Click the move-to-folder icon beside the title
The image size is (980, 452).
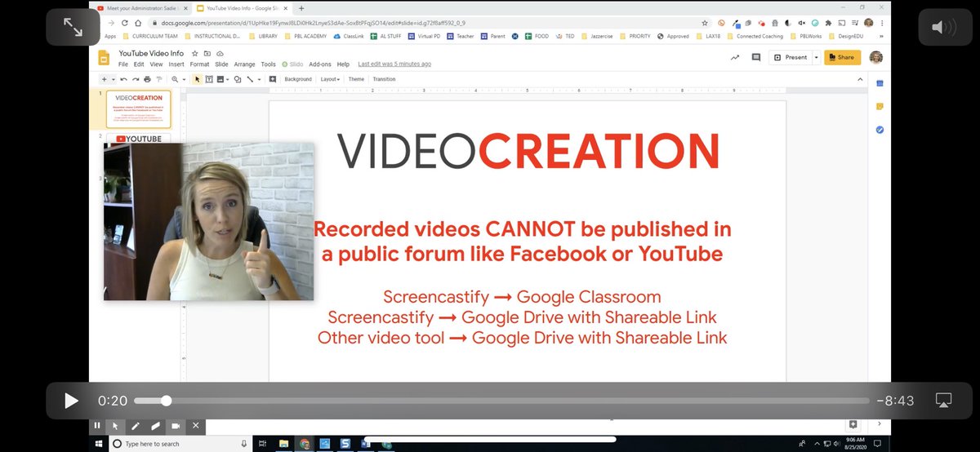tap(207, 53)
